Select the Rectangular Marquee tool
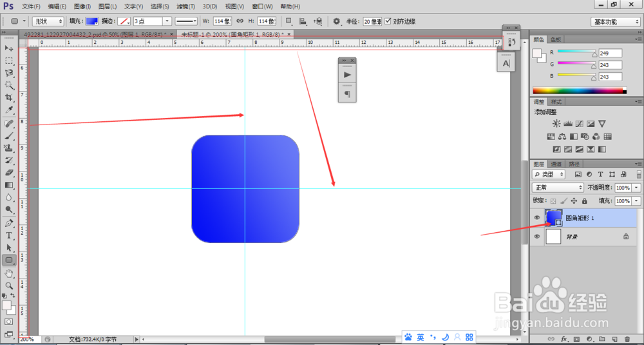The height and width of the screenshot is (345, 644). tap(8, 61)
